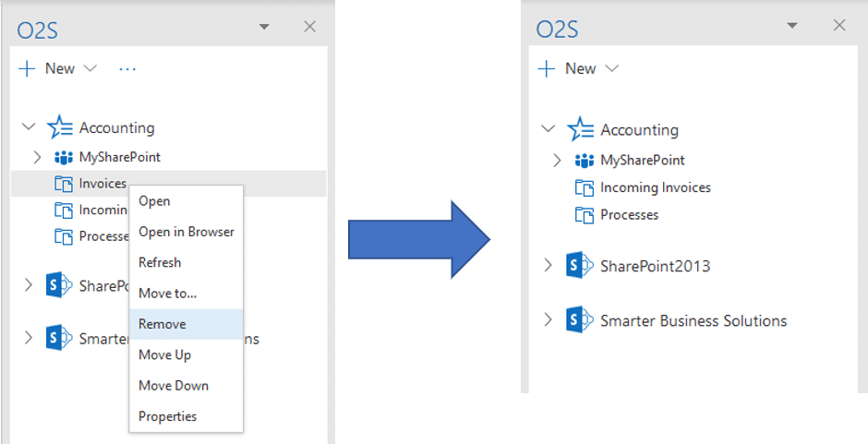Click the library icon beside Incomin in left panel
Image resolution: width=868 pixels, height=444 pixels.
64,210
